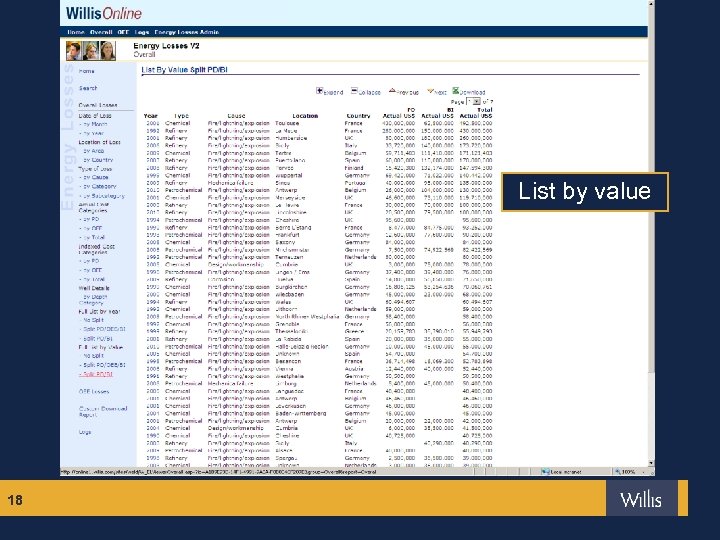Open Date of Loss by Year
This screenshot has height=540, width=720.
point(92,133)
